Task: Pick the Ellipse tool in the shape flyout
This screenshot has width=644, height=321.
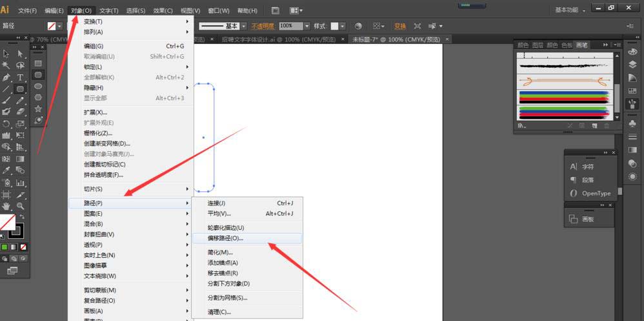Action: (38, 87)
